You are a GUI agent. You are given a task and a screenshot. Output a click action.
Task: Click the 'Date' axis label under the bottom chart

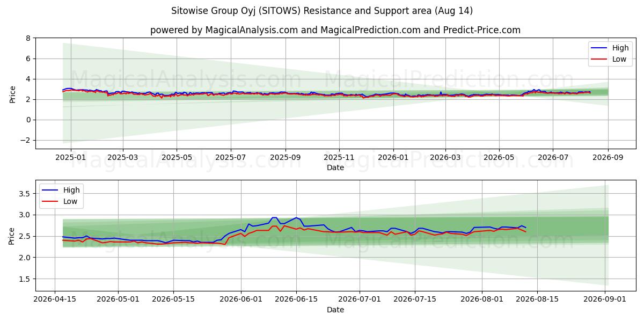335,310
